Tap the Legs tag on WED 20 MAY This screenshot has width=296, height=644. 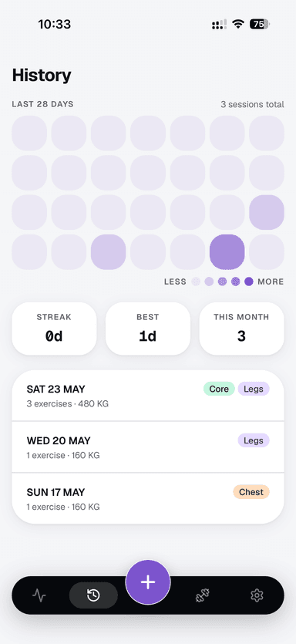click(254, 440)
